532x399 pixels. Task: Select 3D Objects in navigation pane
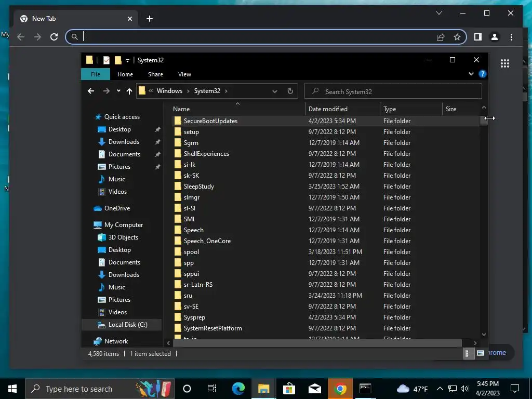[x=123, y=237]
